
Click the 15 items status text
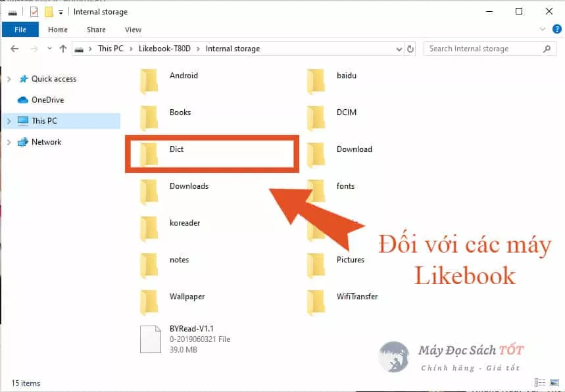[26, 383]
